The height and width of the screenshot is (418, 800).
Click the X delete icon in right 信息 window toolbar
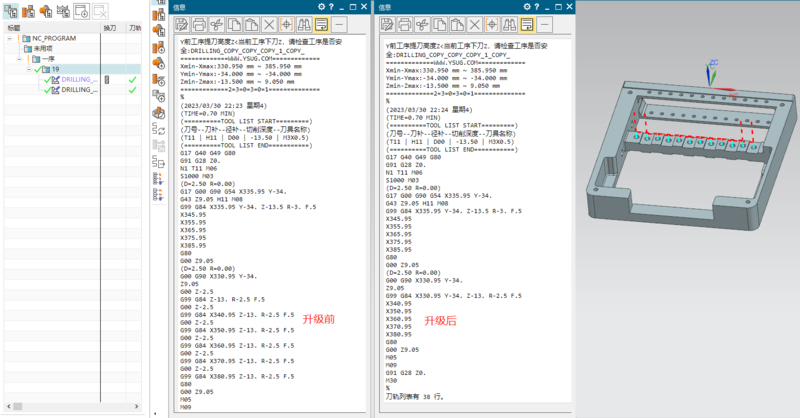click(x=474, y=23)
